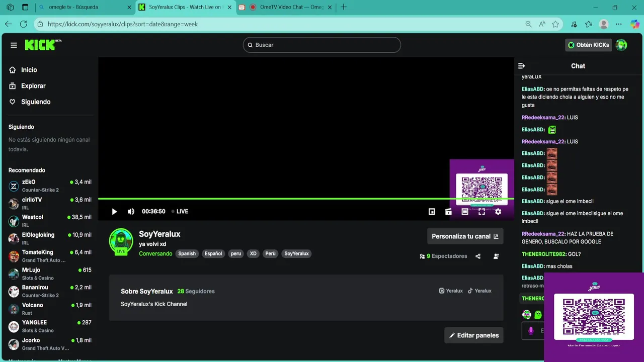Click the 9 Espectadores viewer count
644x362 pixels.
(443, 256)
